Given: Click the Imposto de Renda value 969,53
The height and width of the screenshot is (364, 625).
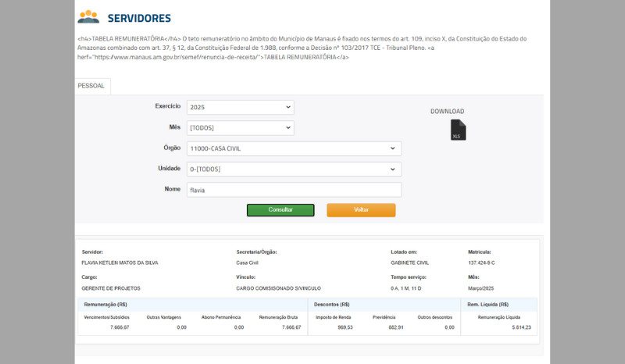Looking at the screenshot, I should point(345,327).
